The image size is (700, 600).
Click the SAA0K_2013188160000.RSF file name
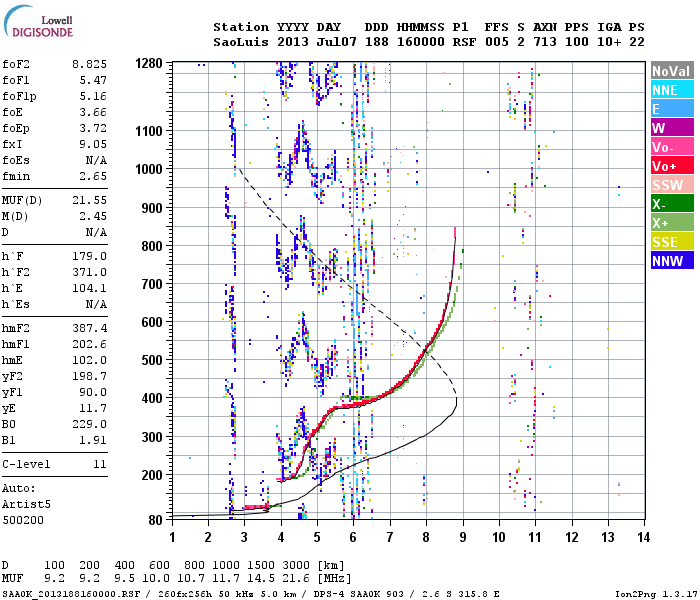click(71, 594)
